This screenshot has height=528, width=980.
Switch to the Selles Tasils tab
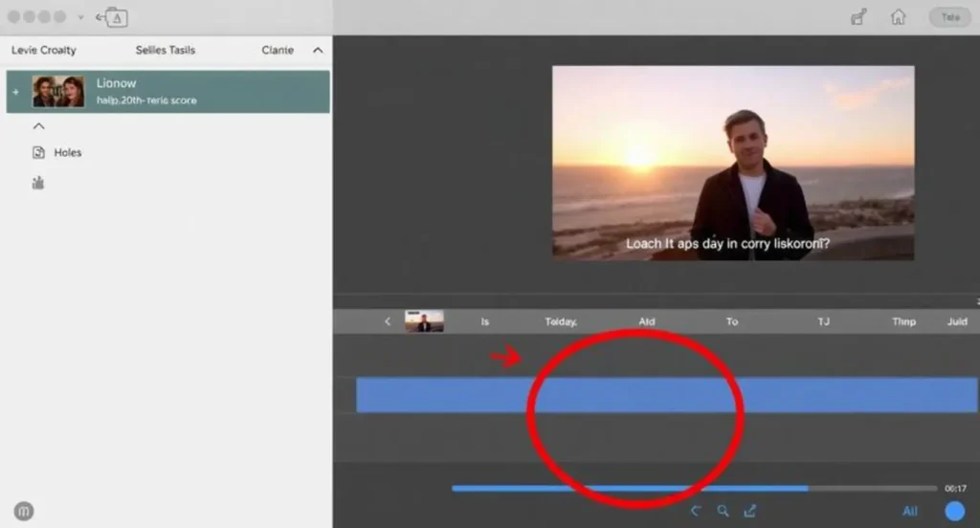165,50
